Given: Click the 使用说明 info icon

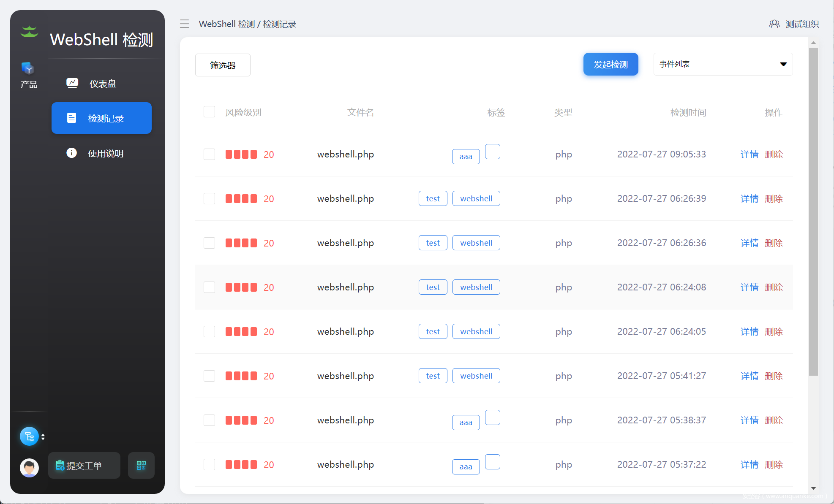Looking at the screenshot, I should 72,153.
